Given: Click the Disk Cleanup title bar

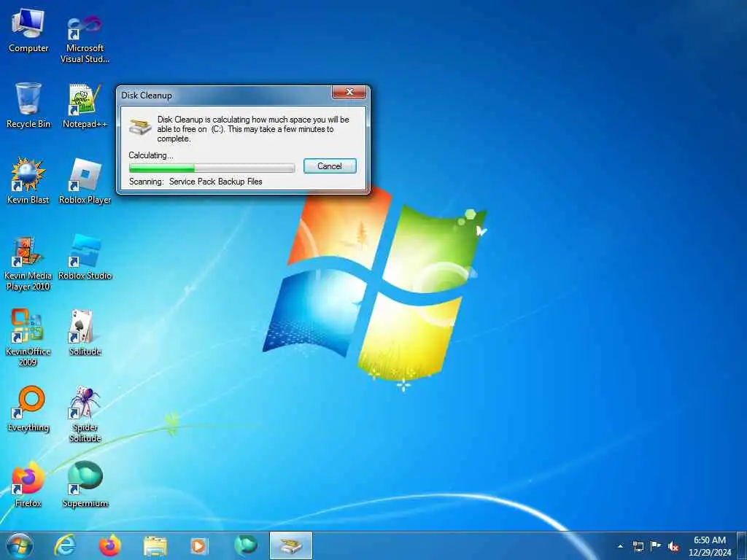Looking at the screenshot, I should coord(225,95).
